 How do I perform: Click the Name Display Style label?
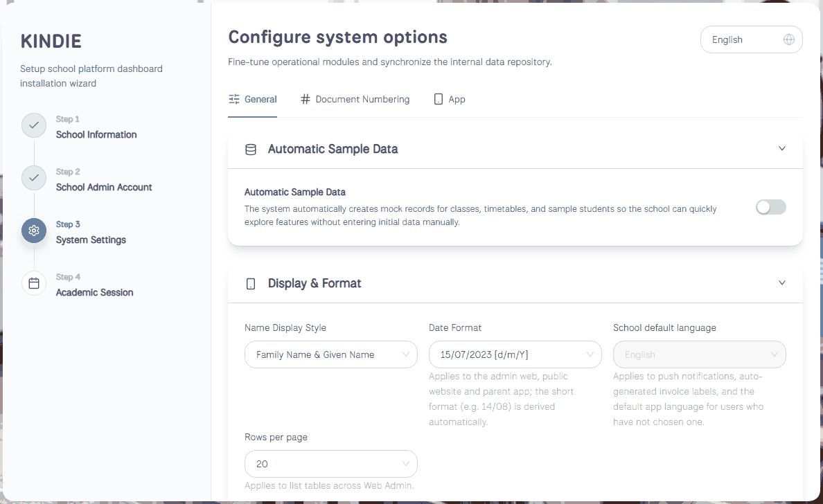pyautogui.click(x=285, y=327)
